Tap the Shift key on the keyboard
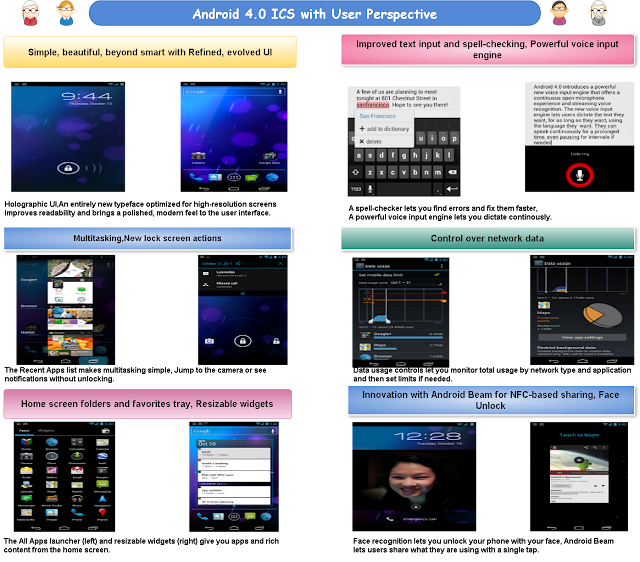The height and width of the screenshot is (562, 640). point(356,172)
